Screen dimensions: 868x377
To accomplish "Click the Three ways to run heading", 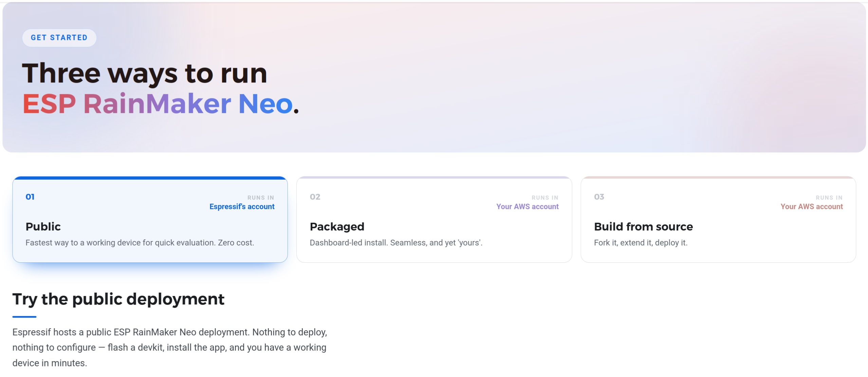I will [x=145, y=73].
